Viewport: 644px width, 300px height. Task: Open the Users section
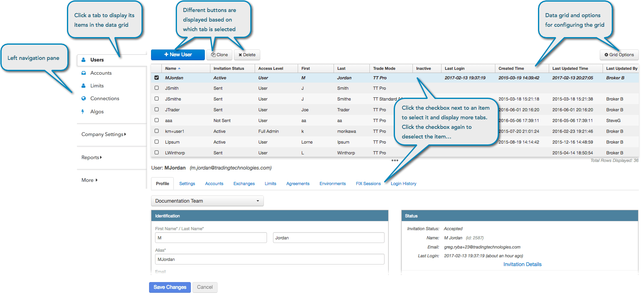[97, 60]
